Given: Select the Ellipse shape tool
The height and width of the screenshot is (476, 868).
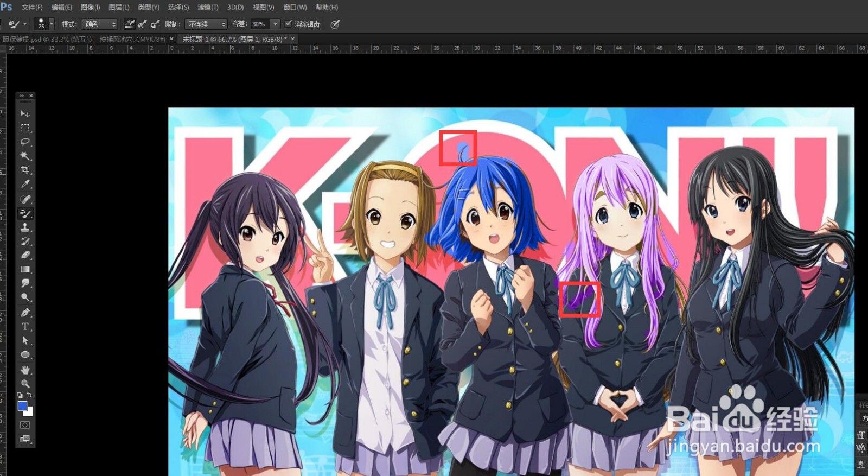Looking at the screenshot, I should pos(25,354).
